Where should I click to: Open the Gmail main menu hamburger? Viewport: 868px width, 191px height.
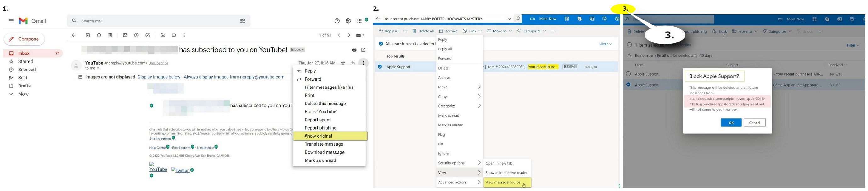[x=11, y=21]
